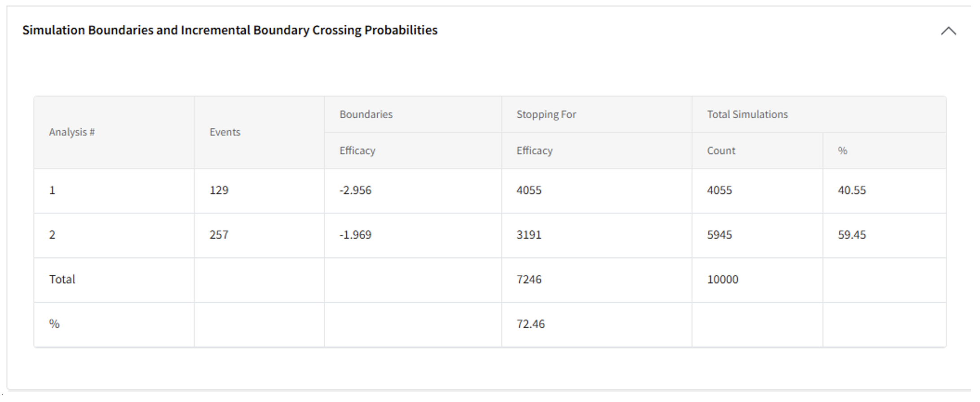
Task: Click the Analysis # column header
Action: [72, 132]
